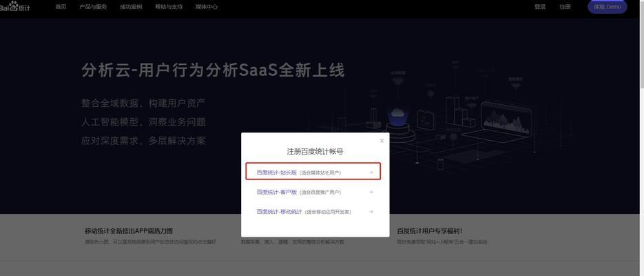This screenshot has width=644, height=276.
Task: Open the 首页 nav item
Action: [61, 7]
